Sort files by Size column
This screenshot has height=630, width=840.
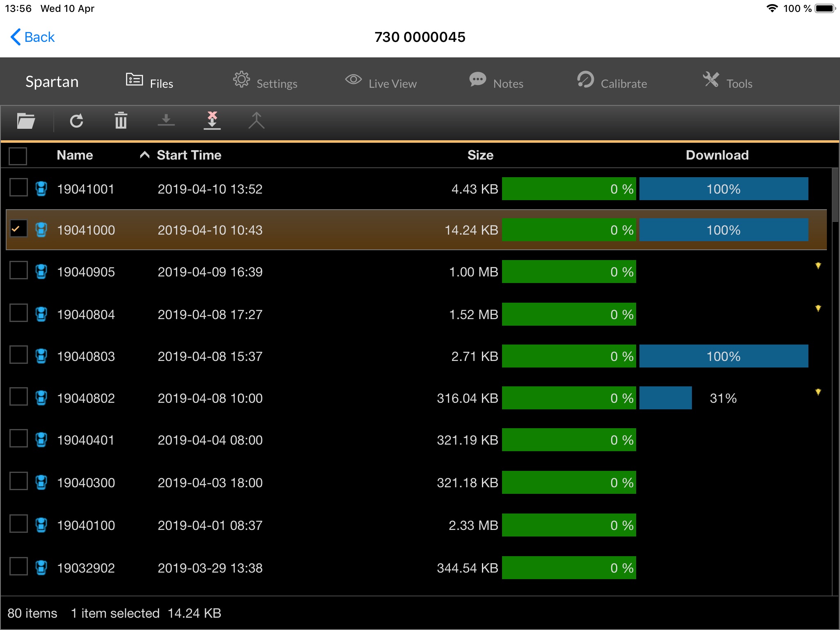click(x=479, y=155)
